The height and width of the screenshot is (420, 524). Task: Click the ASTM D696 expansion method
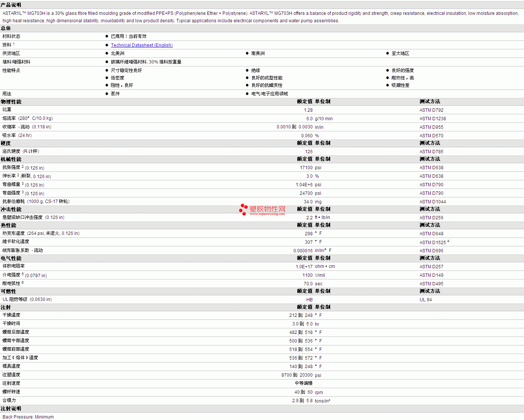432,251
